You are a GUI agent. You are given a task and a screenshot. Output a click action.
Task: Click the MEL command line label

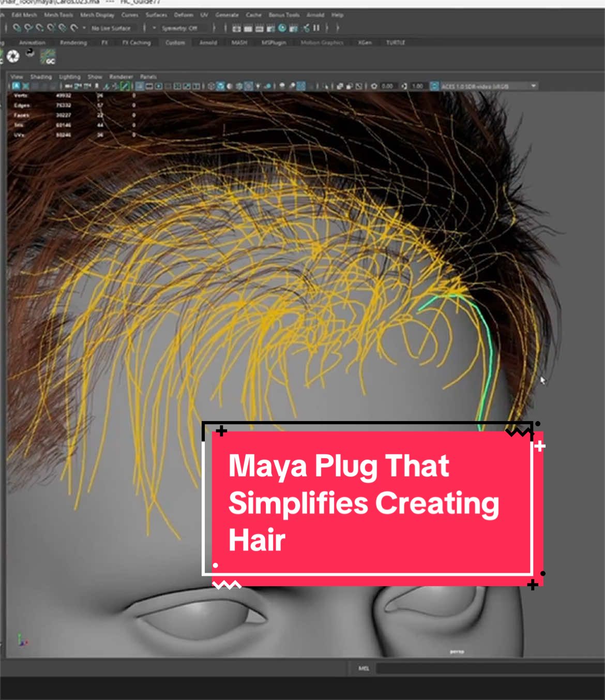pyautogui.click(x=364, y=668)
